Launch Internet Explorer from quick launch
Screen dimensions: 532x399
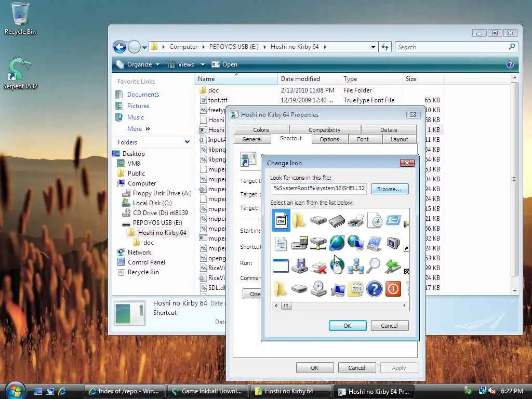tap(62, 391)
